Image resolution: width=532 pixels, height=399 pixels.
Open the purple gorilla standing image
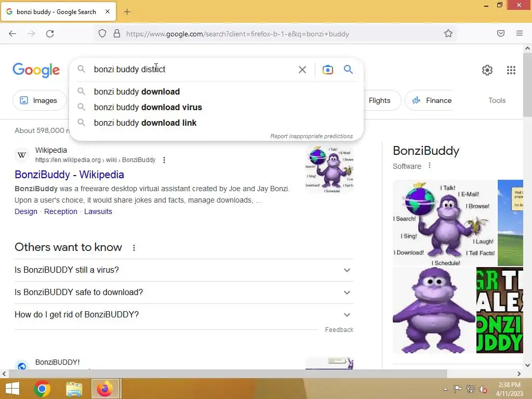pyautogui.click(x=434, y=310)
